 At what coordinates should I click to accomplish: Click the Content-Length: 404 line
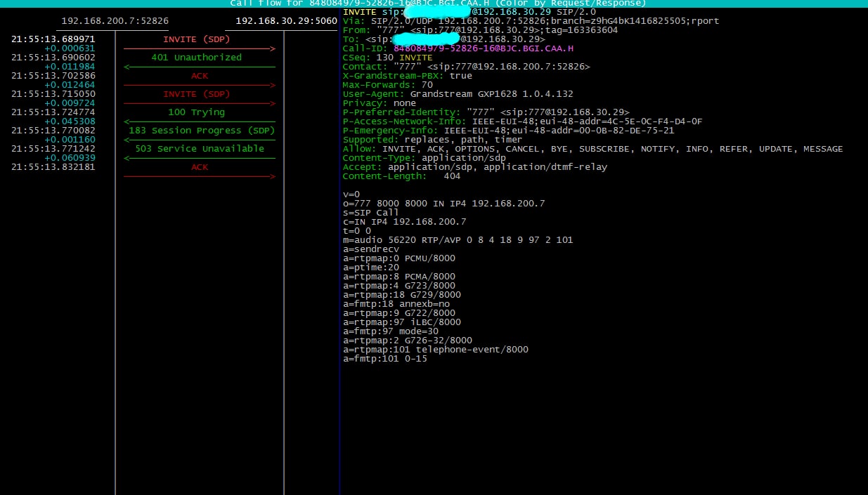tap(402, 176)
